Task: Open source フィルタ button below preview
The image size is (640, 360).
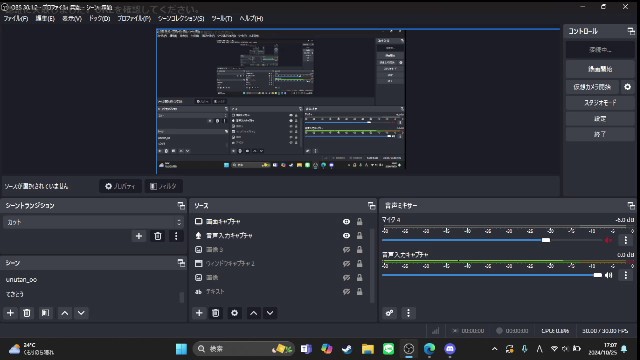Action: coord(163,186)
